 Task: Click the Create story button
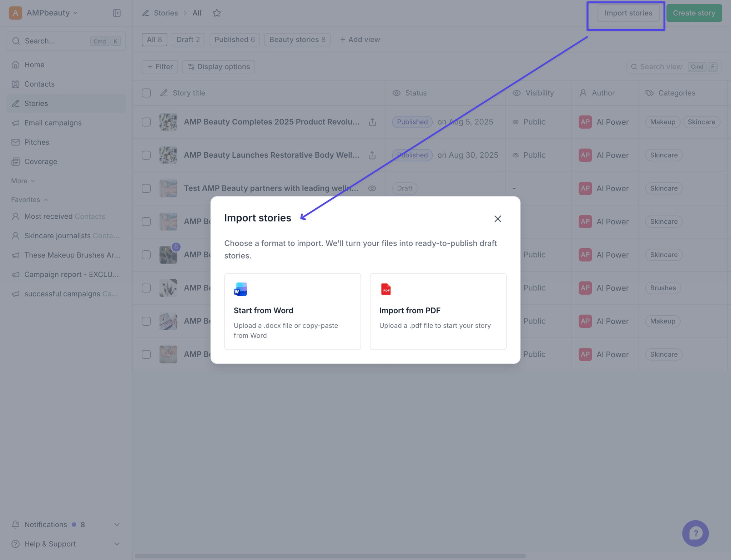694,13
